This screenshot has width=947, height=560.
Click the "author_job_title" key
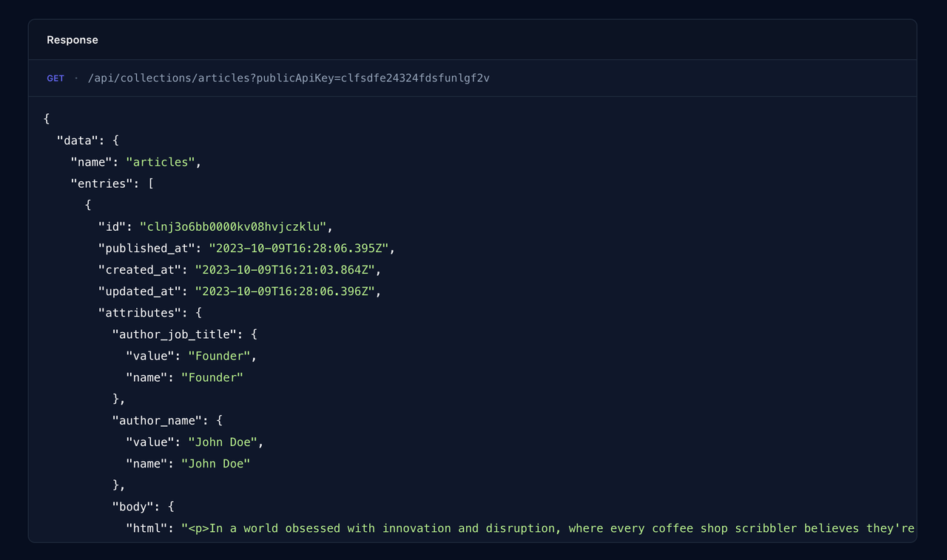tap(175, 334)
